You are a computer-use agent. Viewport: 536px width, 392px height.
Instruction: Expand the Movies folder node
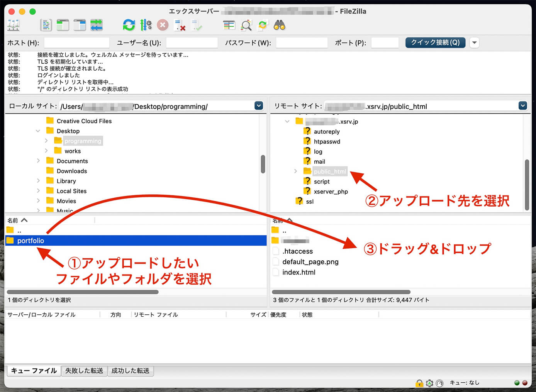coord(38,201)
